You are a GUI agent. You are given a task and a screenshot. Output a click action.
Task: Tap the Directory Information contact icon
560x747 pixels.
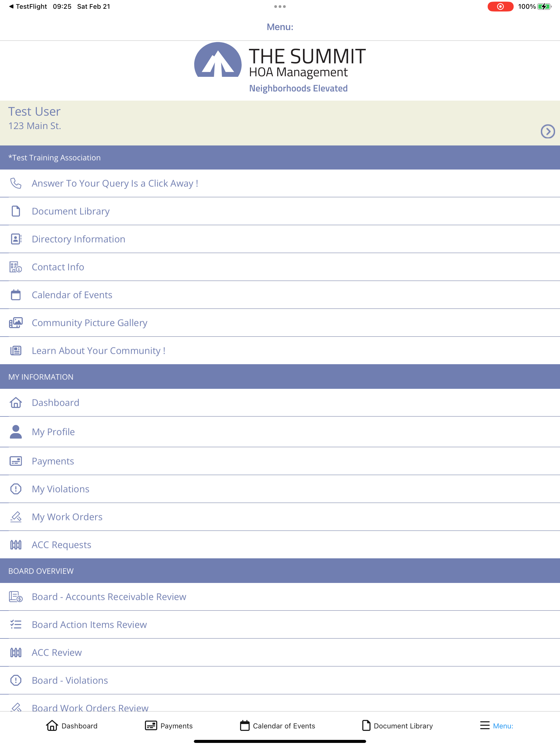pyautogui.click(x=16, y=239)
